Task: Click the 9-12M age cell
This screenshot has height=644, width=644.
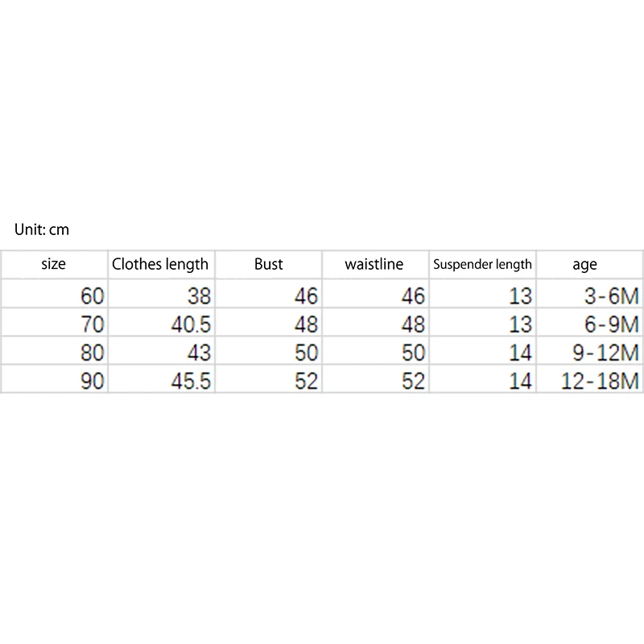Action: coord(605,353)
